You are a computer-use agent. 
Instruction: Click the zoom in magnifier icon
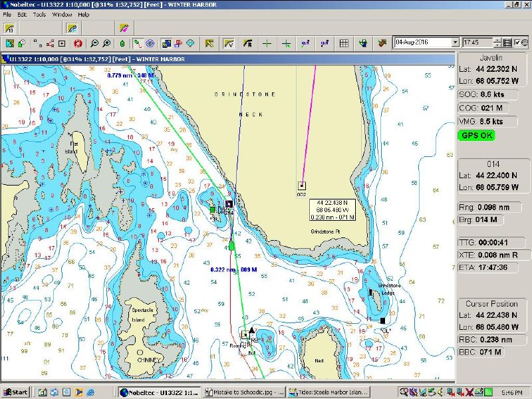click(x=107, y=43)
